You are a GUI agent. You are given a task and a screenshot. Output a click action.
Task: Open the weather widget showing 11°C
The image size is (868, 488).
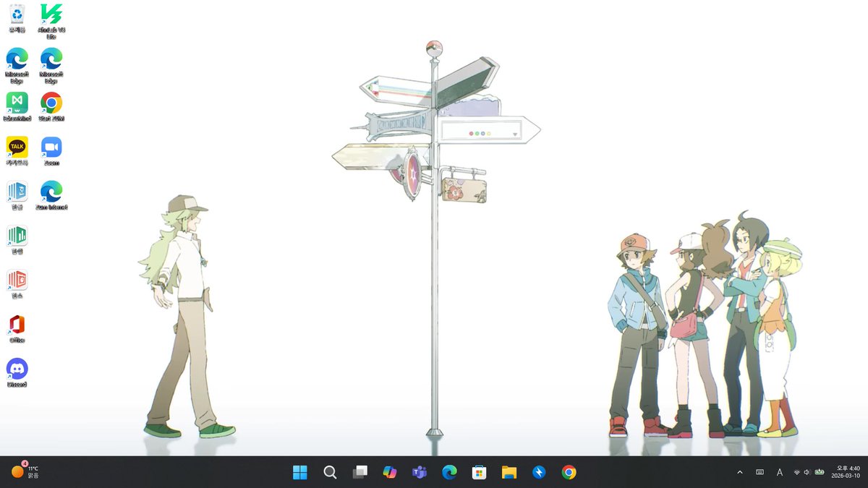tap(25, 471)
